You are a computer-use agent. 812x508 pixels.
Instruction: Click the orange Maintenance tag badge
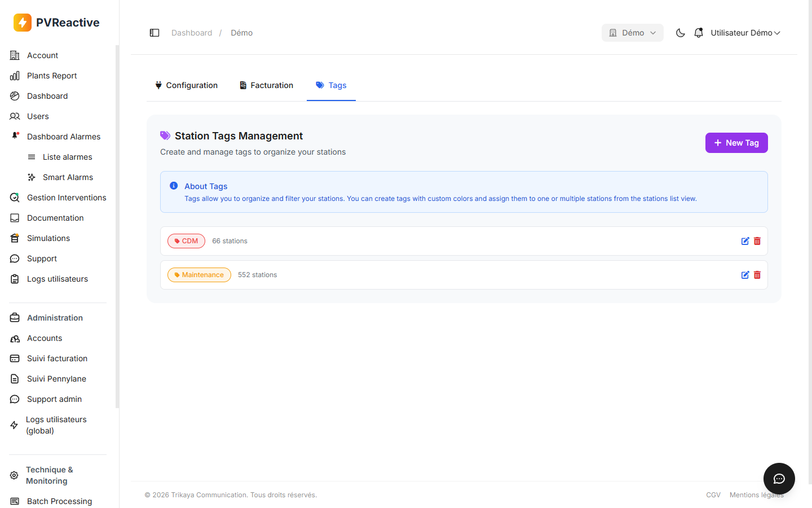click(199, 275)
